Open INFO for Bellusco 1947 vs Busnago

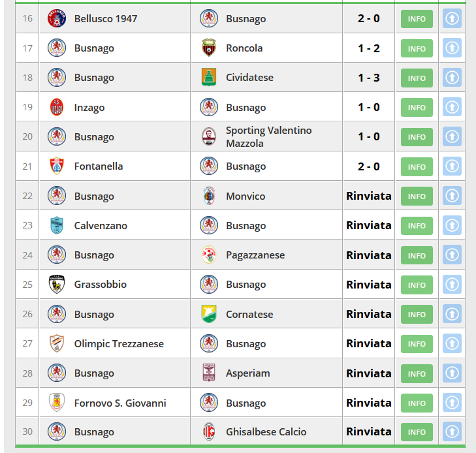(x=417, y=19)
